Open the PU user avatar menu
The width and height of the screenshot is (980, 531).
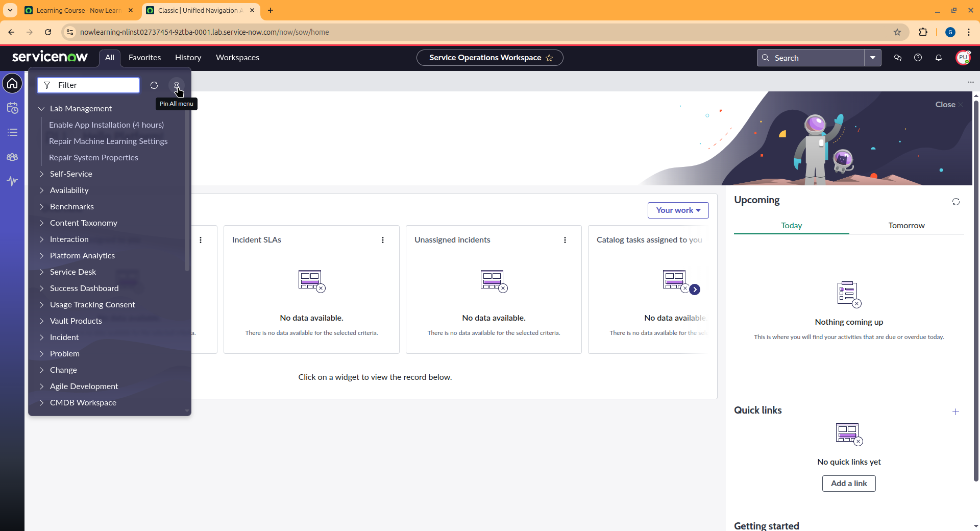963,58
